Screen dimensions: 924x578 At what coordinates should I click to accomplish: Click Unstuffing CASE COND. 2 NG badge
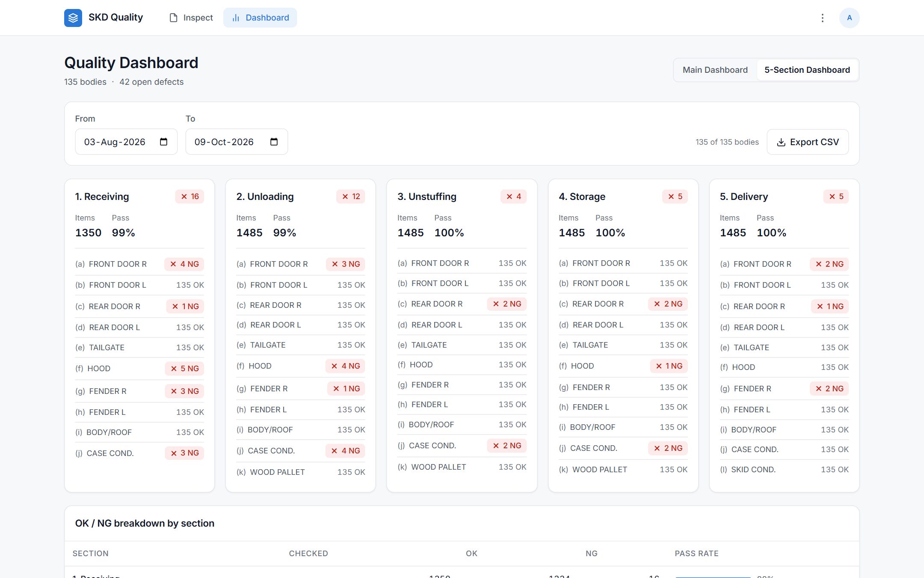(x=507, y=446)
